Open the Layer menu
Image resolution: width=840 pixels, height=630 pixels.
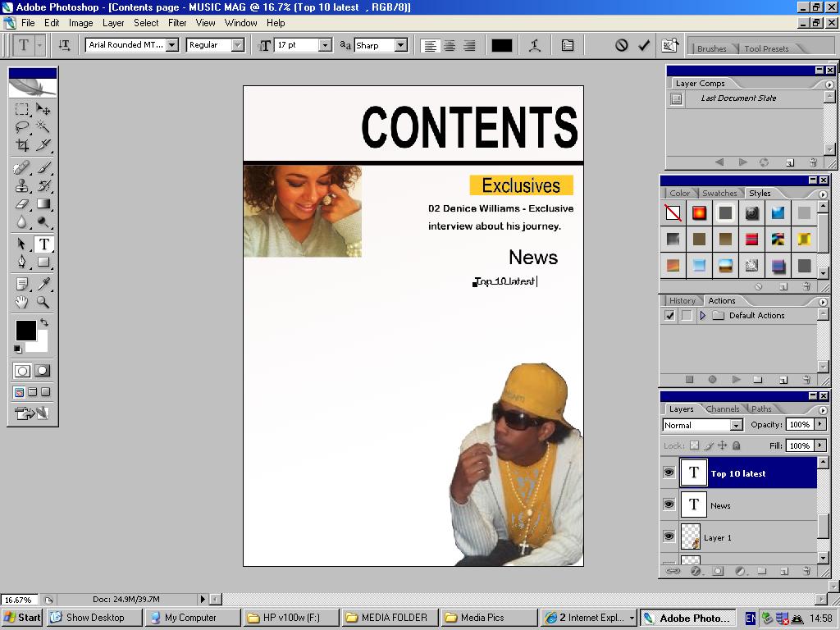tap(113, 23)
